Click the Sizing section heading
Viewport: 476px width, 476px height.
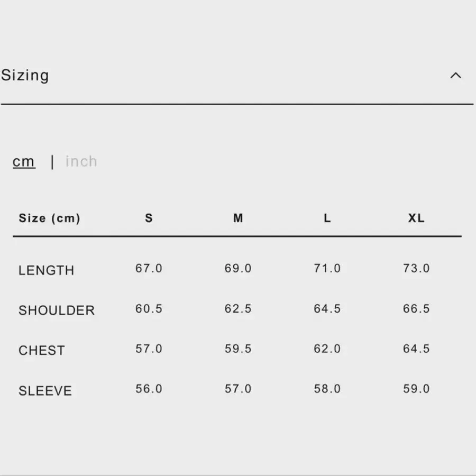(25, 76)
